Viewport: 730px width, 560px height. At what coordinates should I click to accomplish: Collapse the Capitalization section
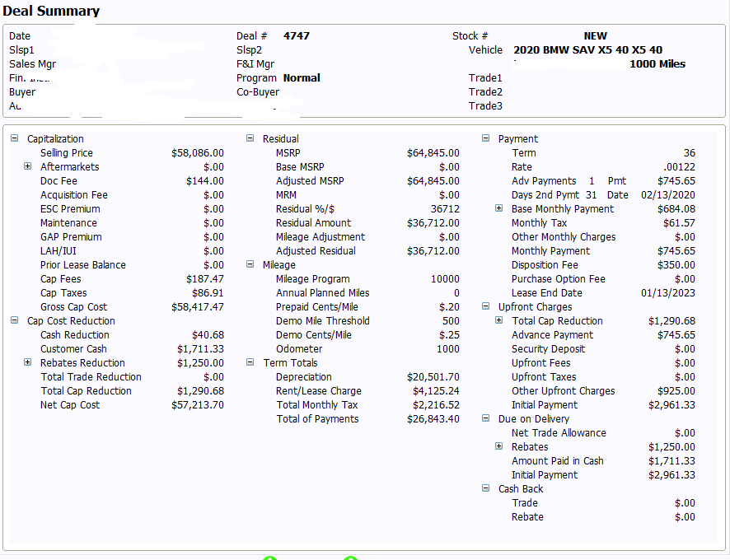pyautogui.click(x=15, y=138)
